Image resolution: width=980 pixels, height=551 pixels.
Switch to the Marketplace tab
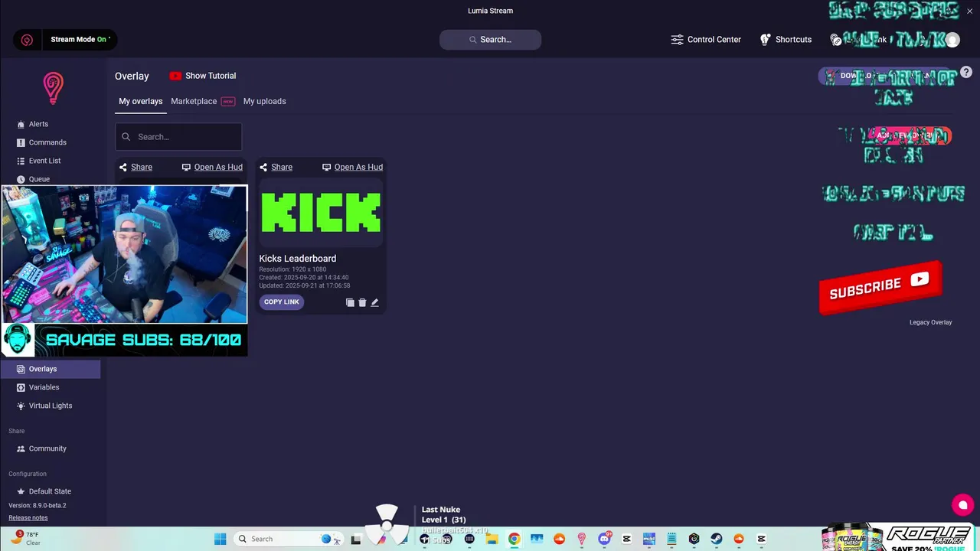(x=202, y=101)
